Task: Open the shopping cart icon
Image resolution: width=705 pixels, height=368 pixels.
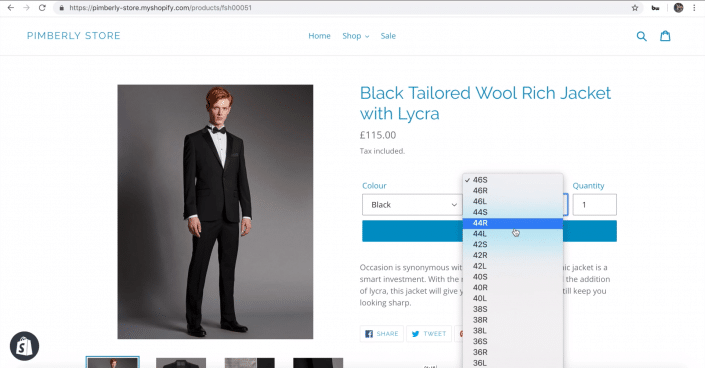Action: [x=665, y=36]
